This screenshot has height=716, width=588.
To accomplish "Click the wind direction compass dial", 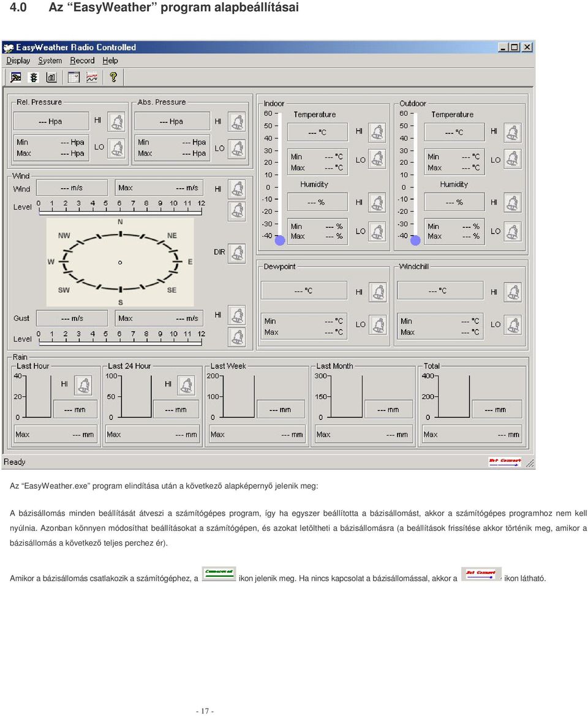I will click(120, 262).
